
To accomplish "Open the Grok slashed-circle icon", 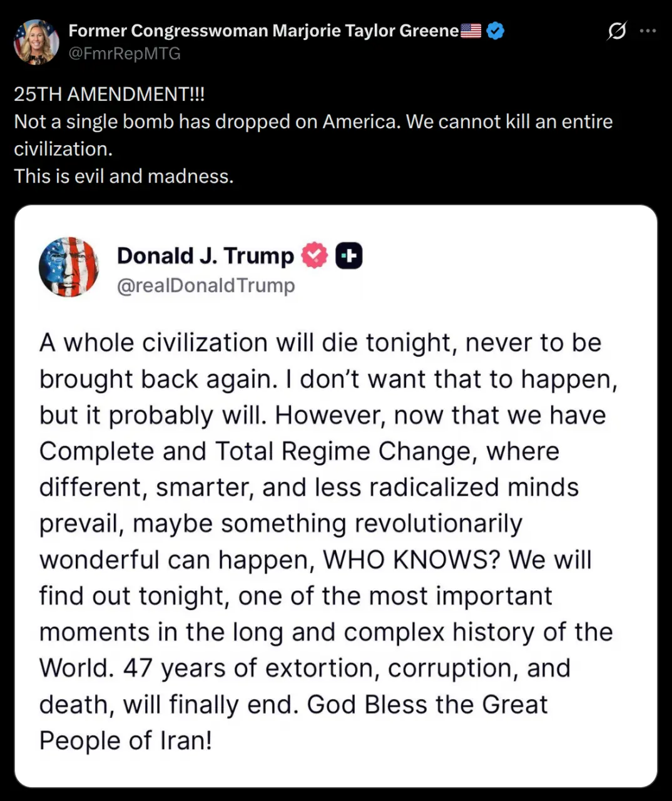I will click(x=616, y=31).
